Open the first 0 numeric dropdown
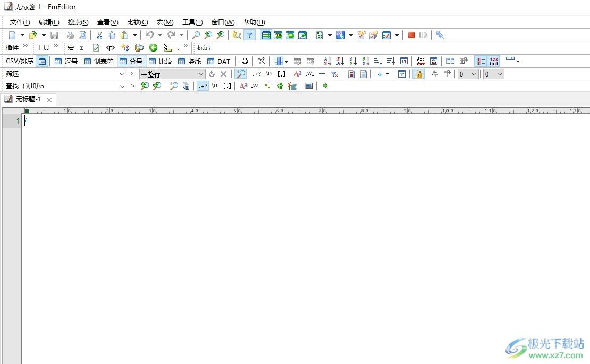The height and width of the screenshot is (364, 590). tap(468, 74)
